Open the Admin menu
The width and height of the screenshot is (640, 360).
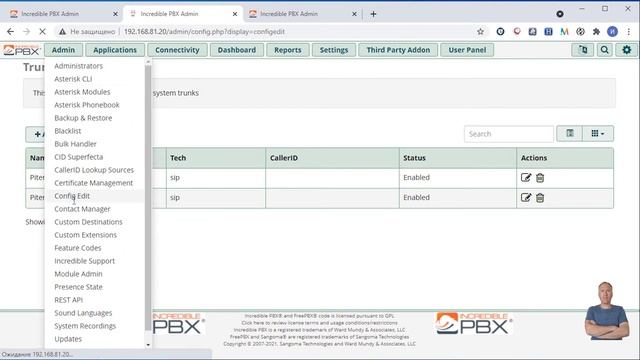click(63, 50)
